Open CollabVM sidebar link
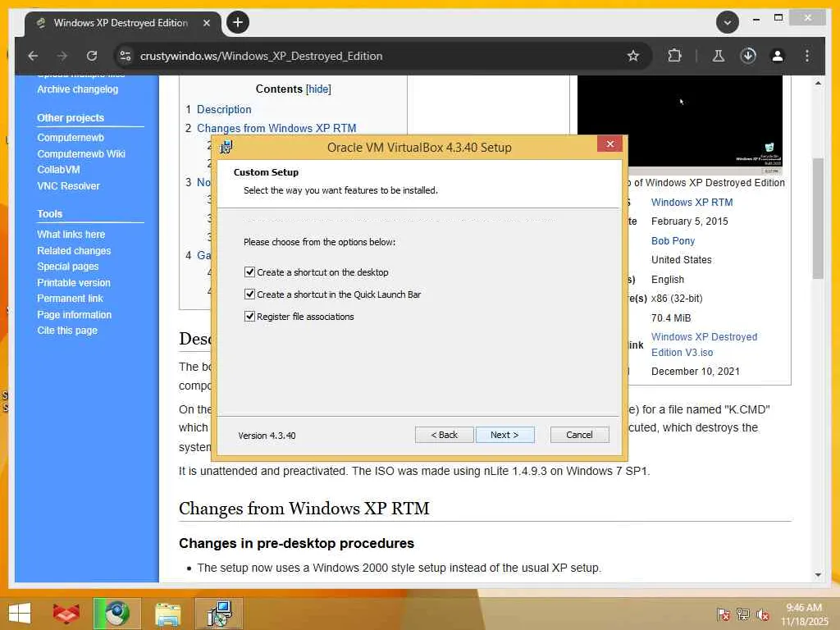Viewport: 840px width, 630px height. tap(58, 170)
